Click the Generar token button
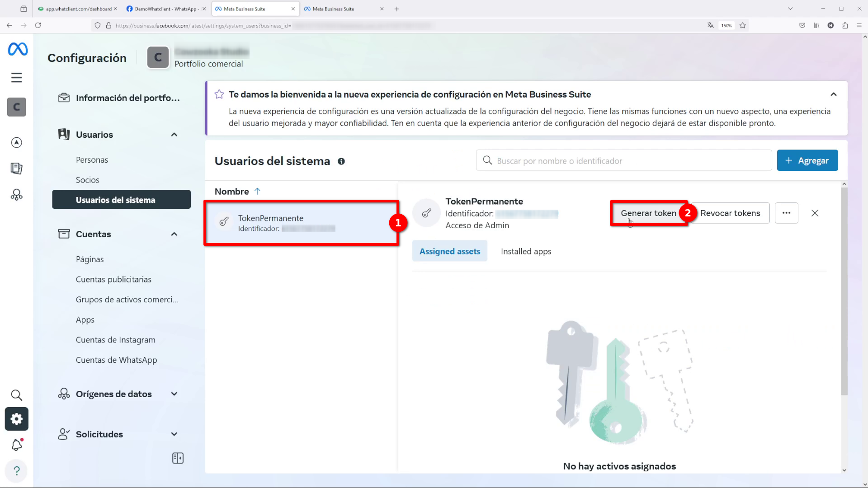This screenshot has height=488, width=868. click(648, 213)
